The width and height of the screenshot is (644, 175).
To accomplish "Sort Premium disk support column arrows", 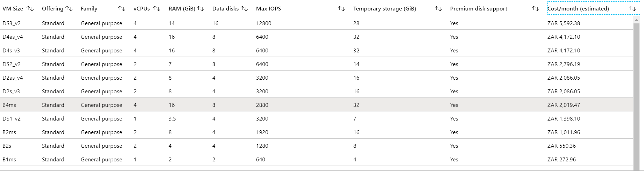I will [x=535, y=9].
